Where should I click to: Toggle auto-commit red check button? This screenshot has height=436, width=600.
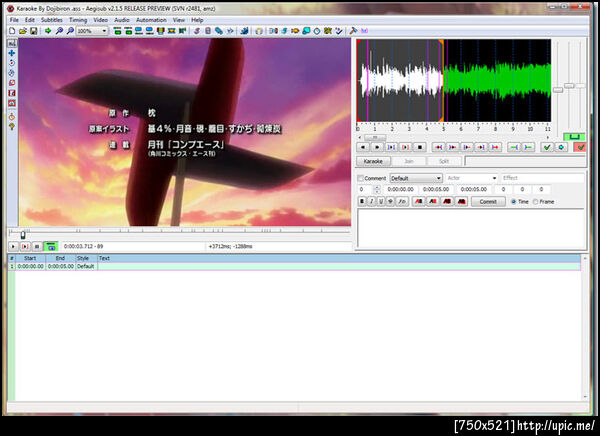coord(580,147)
